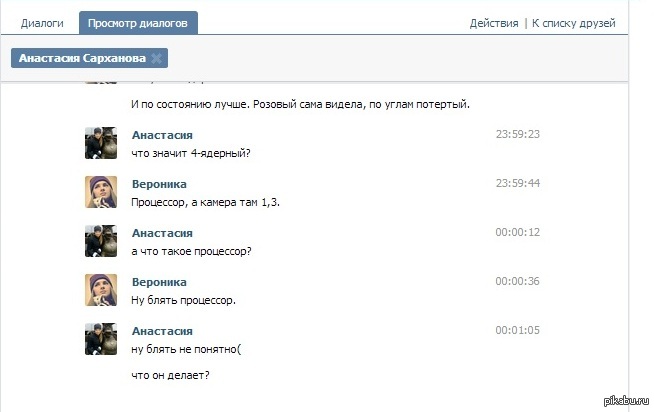Open Вероника's profile from the "Процессор, а камера" message

tap(159, 184)
